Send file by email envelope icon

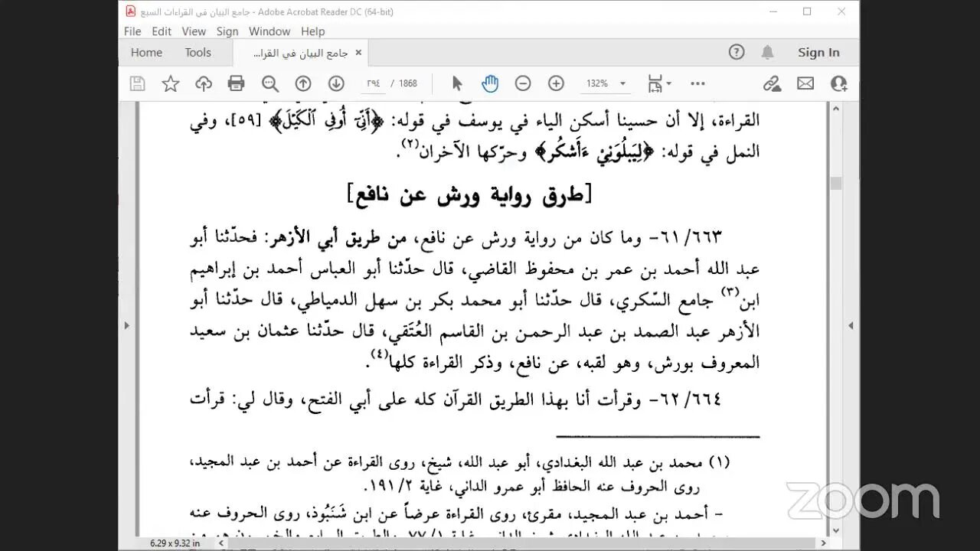point(805,83)
